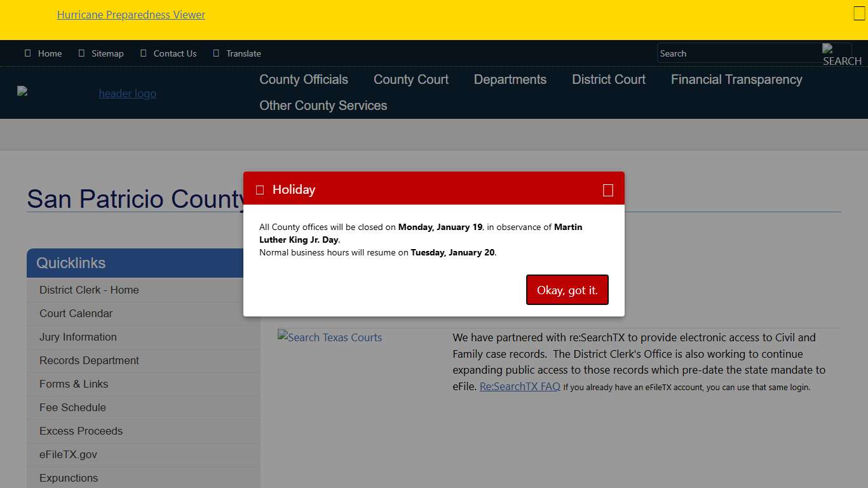Expand the Departments menu
Viewport: 868px width, 488px height.
click(510, 79)
